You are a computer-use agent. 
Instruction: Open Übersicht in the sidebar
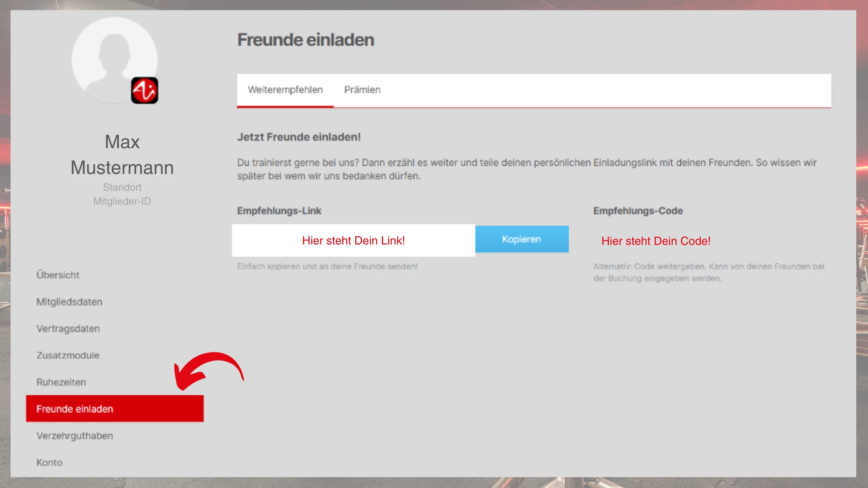click(58, 275)
